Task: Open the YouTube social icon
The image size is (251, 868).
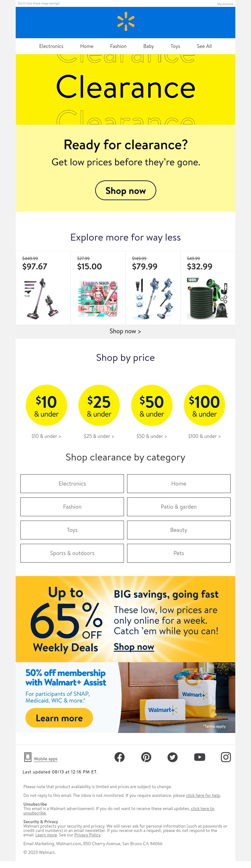Action: (x=200, y=757)
